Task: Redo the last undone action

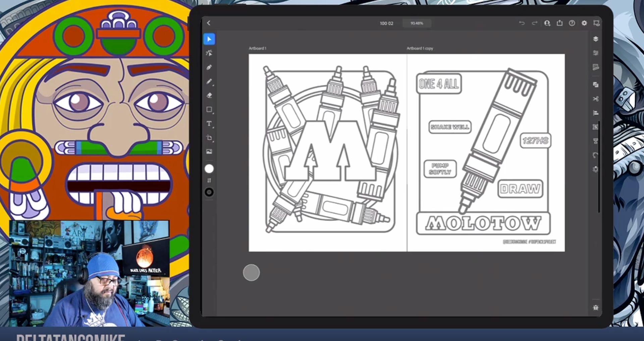Action: [535, 23]
